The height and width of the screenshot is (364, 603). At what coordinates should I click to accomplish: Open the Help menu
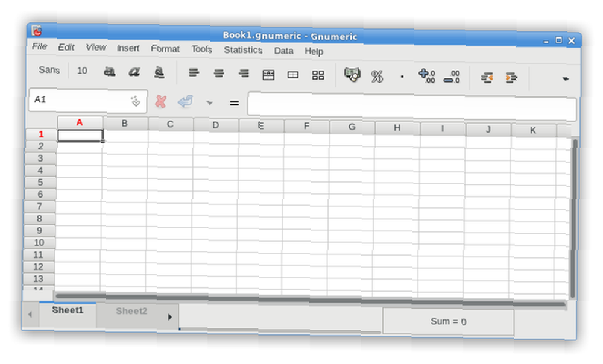314,51
